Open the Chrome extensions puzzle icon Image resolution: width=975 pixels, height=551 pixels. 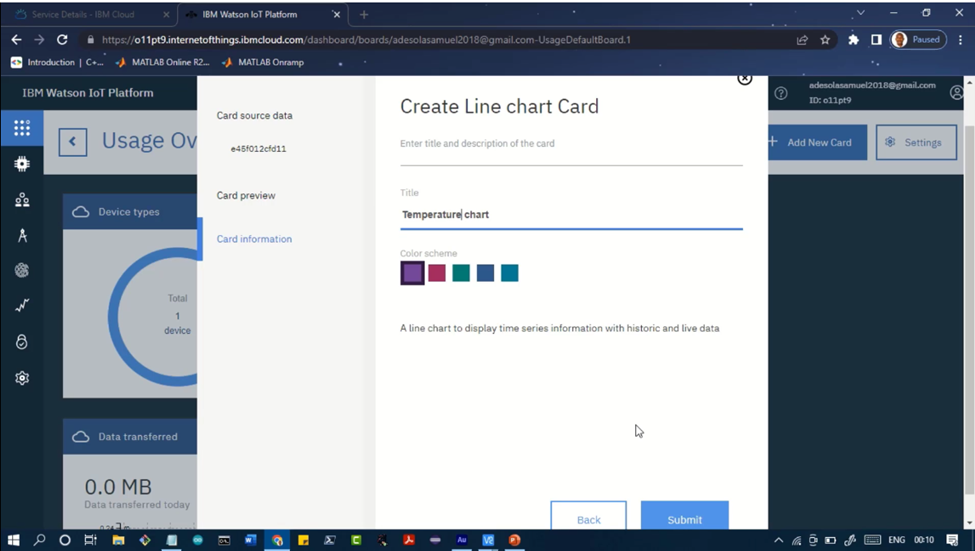tap(853, 40)
